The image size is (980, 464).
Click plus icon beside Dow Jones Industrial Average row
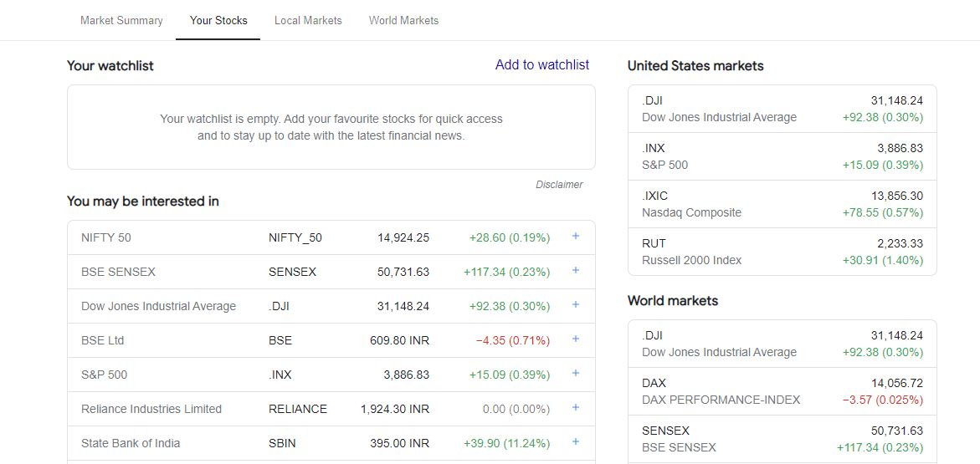(576, 305)
